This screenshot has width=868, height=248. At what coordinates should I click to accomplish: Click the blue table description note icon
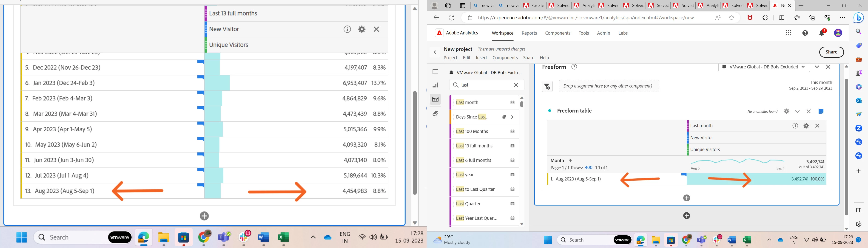coord(821,111)
